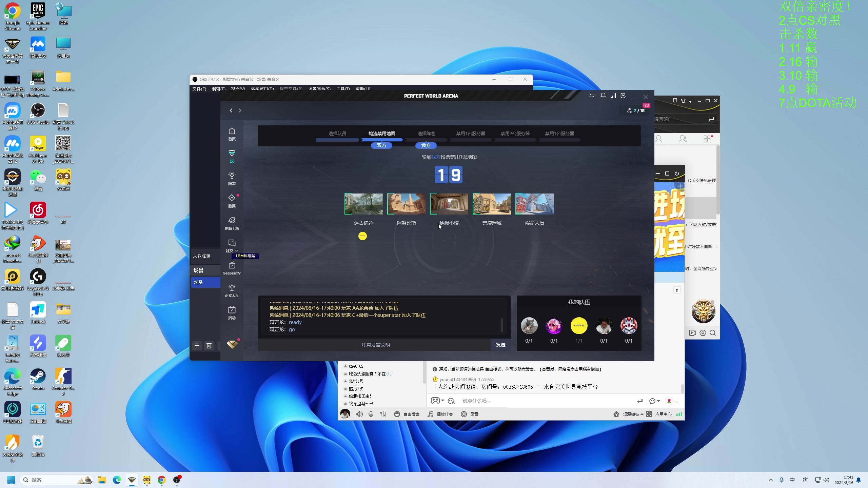Open the 首页 home icon in arena sidebar
Viewport: 868px width, 488px height.
[x=232, y=134]
